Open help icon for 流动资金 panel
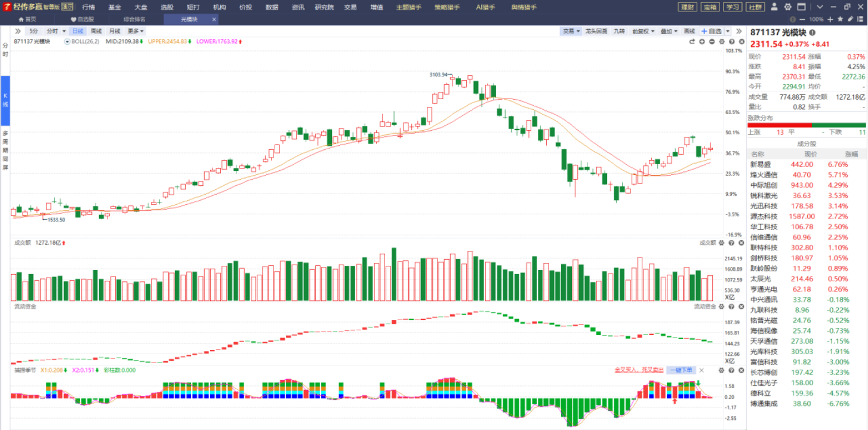 [731, 306]
